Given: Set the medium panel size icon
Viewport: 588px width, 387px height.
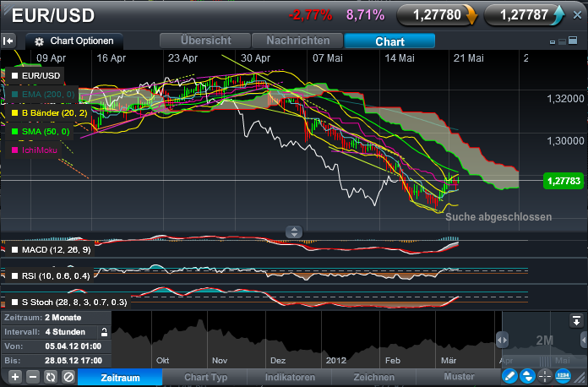Looking at the screenshot, I should point(562,41).
